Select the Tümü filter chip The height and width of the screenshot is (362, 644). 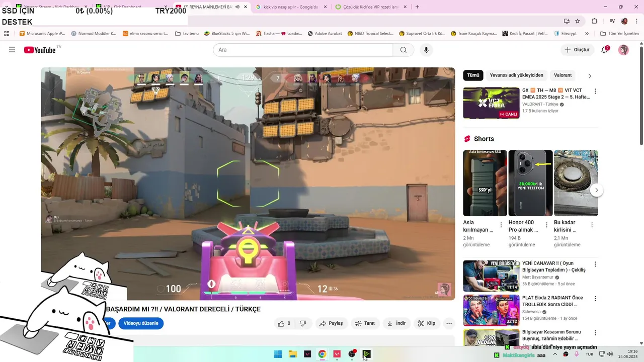click(473, 75)
